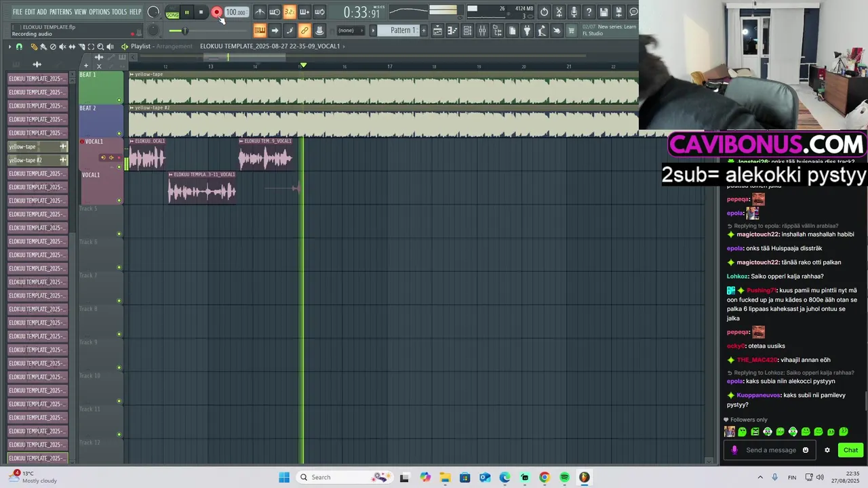Toggle the link icon in recording panel
868x488 pixels.
[304, 30]
